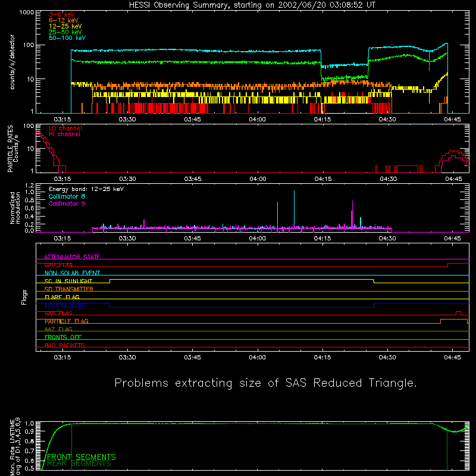
Task: Click the "SAA_FLAG" flag label
Action: (x=58, y=313)
